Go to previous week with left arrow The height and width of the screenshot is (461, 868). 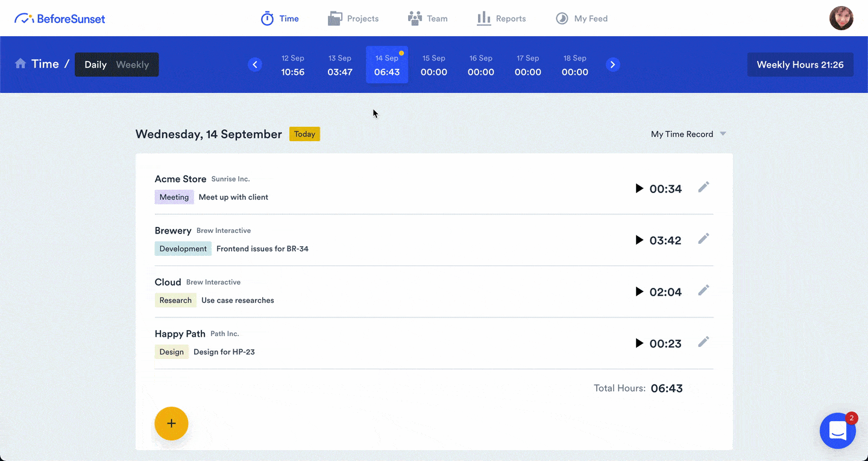pyautogui.click(x=255, y=65)
